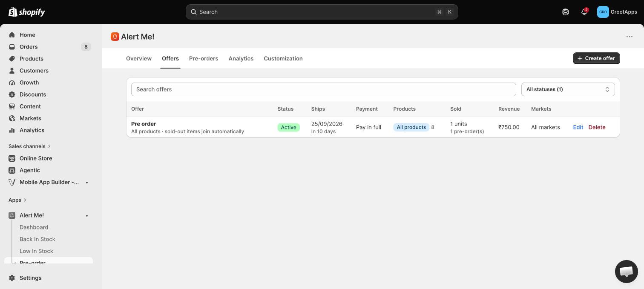Screen dimensions: 644x289
Task: Click the Markets globe icon
Action: pyautogui.click(x=12, y=118)
